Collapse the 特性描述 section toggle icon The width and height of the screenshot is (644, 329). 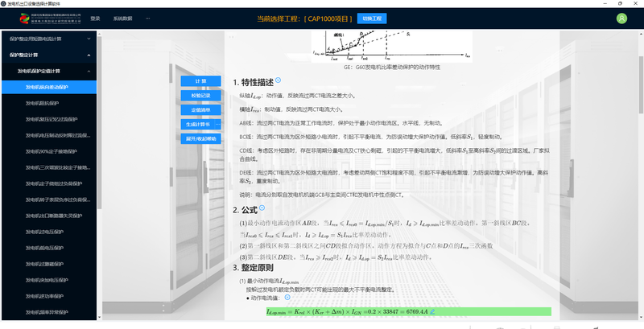tap(278, 80)
